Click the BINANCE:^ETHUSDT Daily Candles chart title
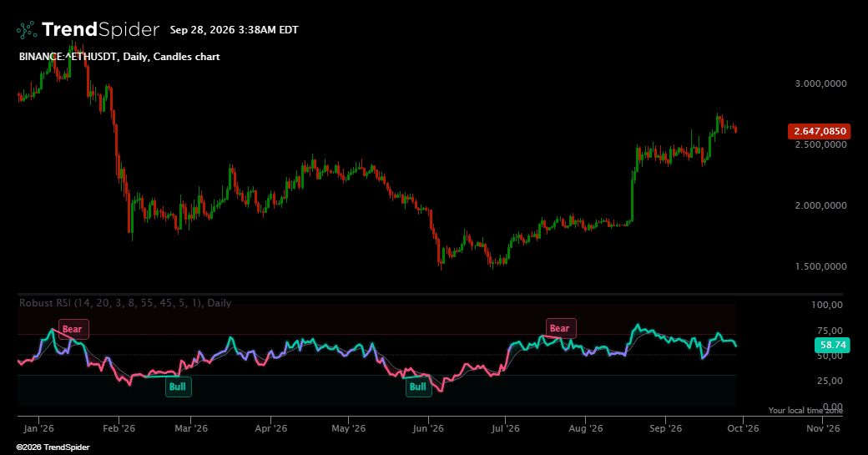Screen dimensions: 868x455 (119, 57)
